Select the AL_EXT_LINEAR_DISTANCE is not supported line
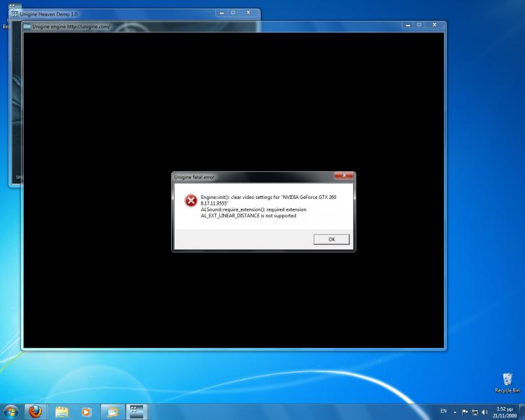Image resolution: width=525 pixels, height=420 pixels. 249,216
